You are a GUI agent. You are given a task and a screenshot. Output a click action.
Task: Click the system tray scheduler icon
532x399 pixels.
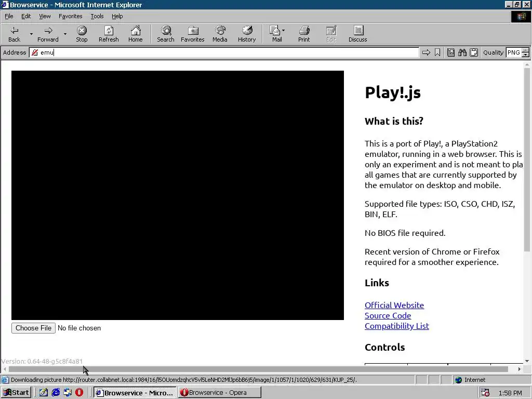tap(485, 393)
